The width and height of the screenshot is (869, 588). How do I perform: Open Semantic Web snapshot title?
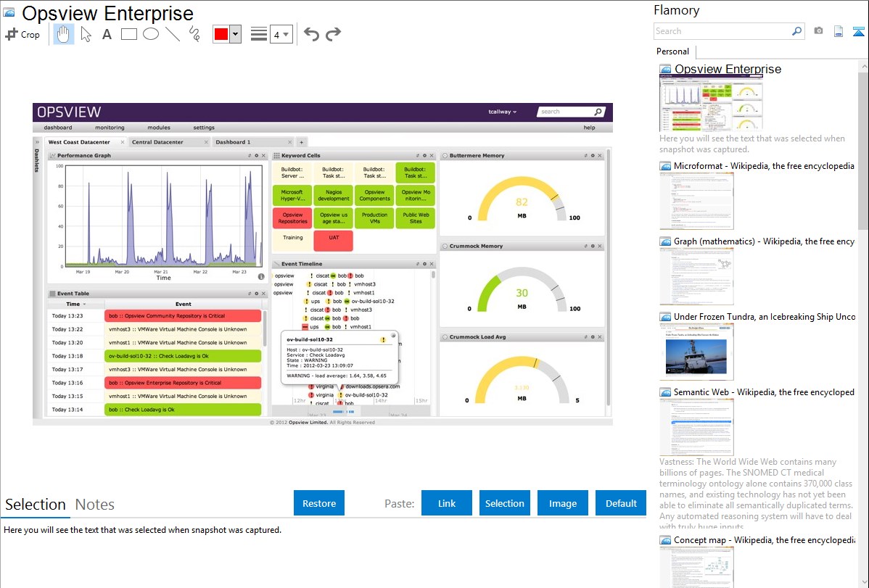coord(764,392)
